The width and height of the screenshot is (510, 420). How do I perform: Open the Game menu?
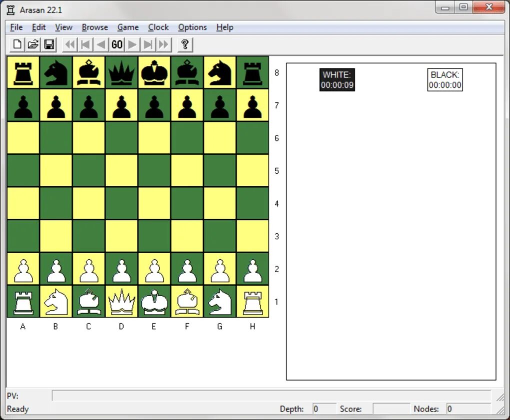128,27
